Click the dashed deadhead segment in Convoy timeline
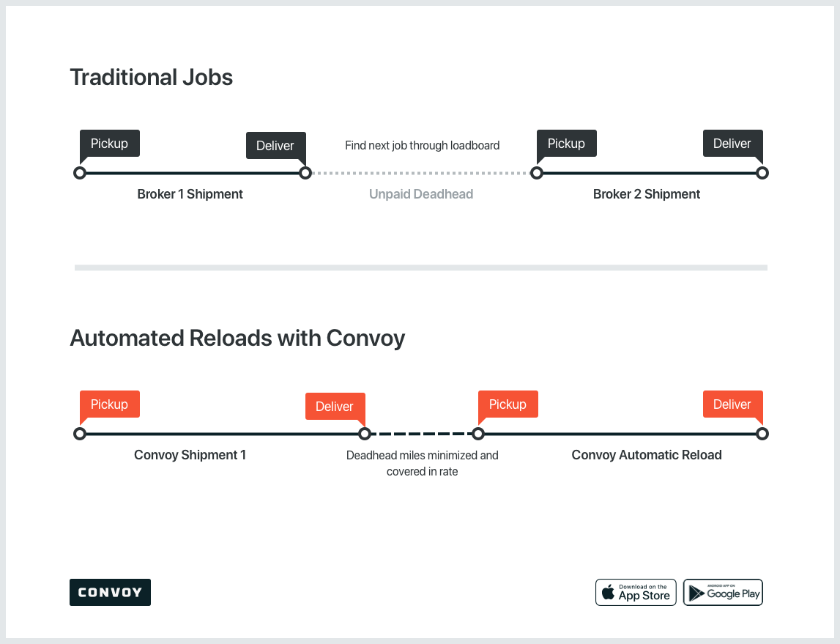Image resolution: width=840 pixels, height=644 pixels. 421,434
